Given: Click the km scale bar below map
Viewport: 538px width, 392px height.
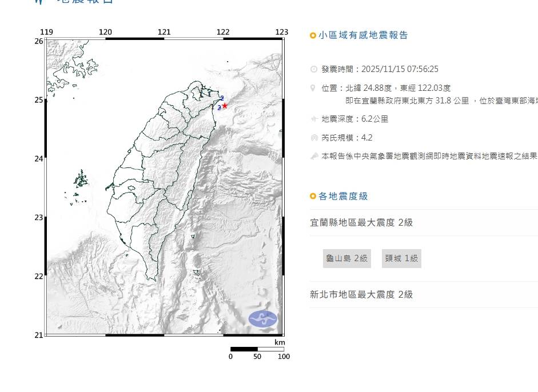Looking at the screenshot, I should coord(257,349).
